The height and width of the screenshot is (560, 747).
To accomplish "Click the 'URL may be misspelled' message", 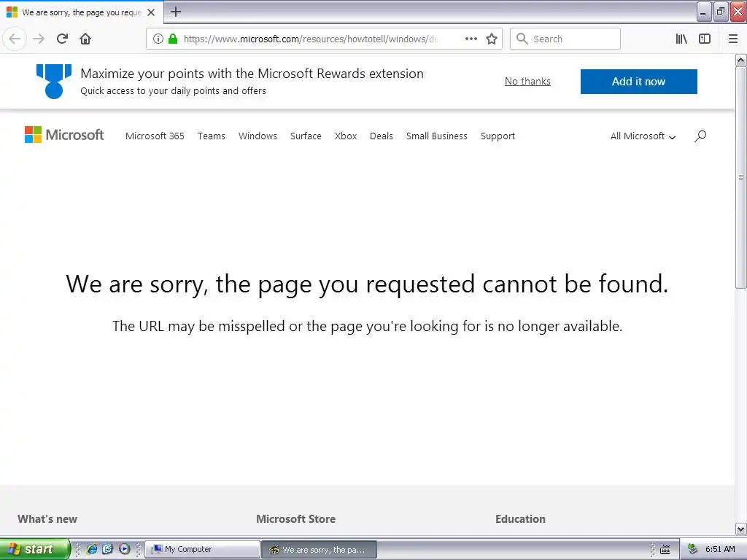I will click(x=368, y=326).
